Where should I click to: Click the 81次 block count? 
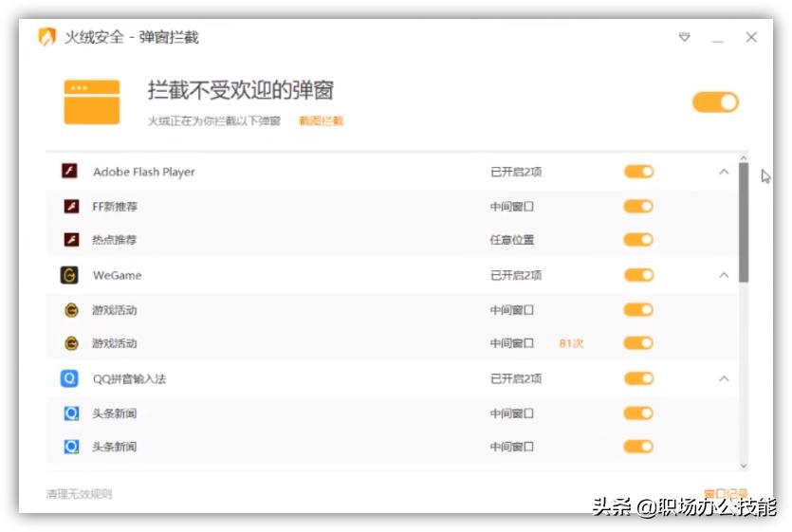coord(571,343)
